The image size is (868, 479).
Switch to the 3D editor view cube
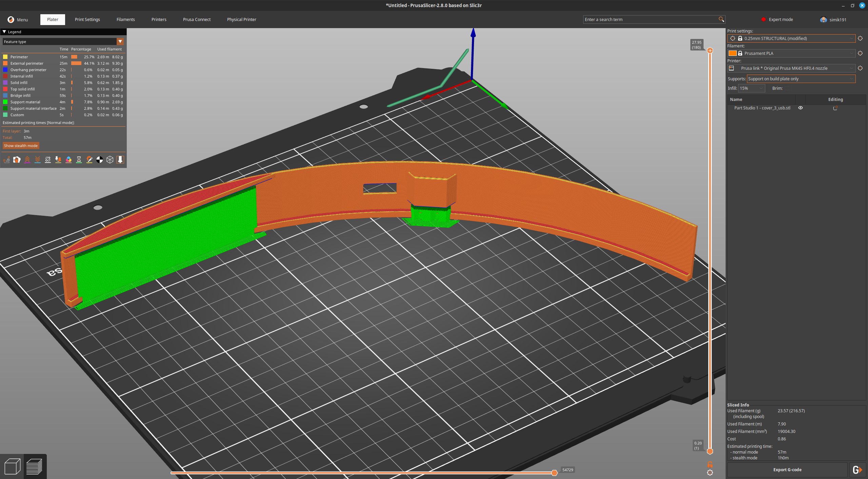tap(12, 466)
